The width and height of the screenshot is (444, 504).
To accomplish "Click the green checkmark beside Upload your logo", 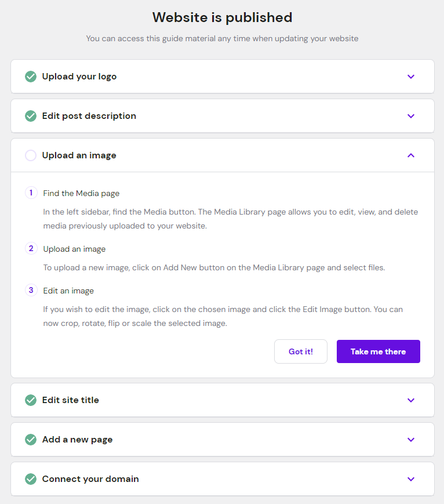I will tap(31, 77).
